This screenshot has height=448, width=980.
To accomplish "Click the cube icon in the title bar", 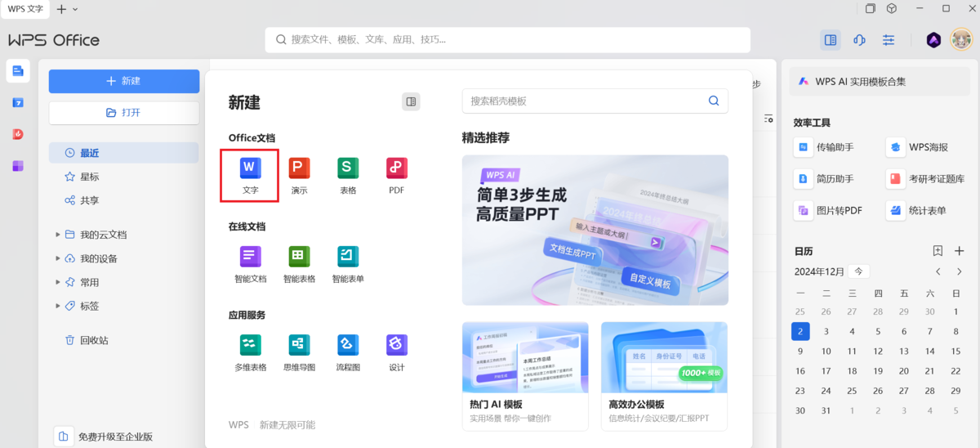I will tap(892, 9).
